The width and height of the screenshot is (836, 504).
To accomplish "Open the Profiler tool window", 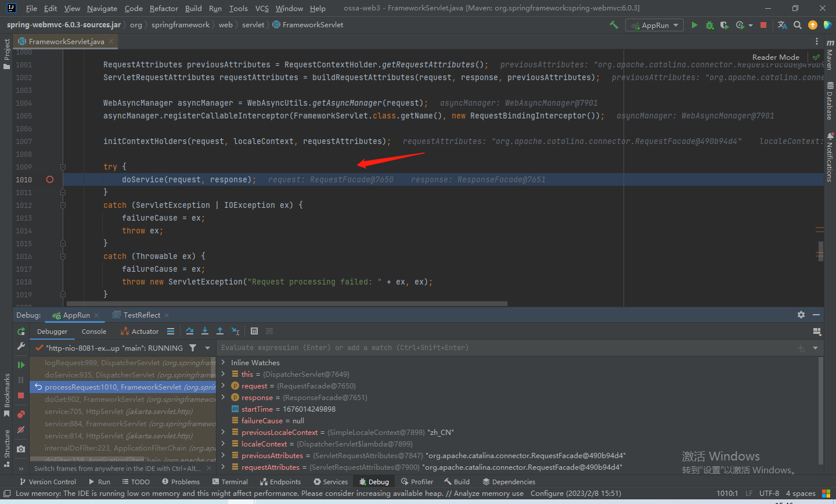I will tap(417, 481).
